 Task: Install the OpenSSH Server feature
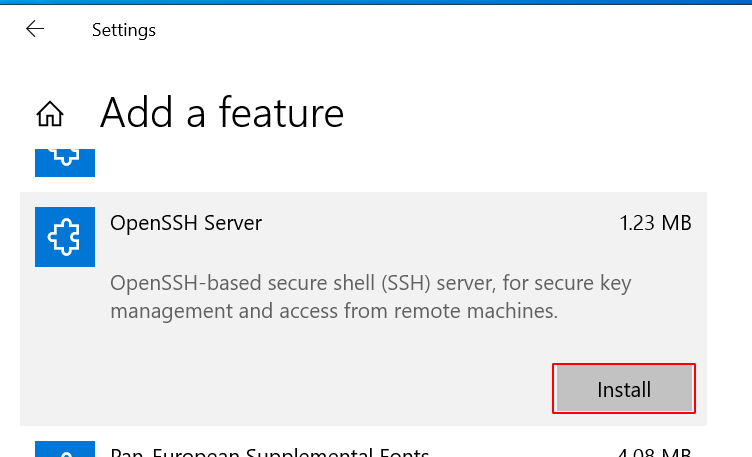[x=624, y=389]
